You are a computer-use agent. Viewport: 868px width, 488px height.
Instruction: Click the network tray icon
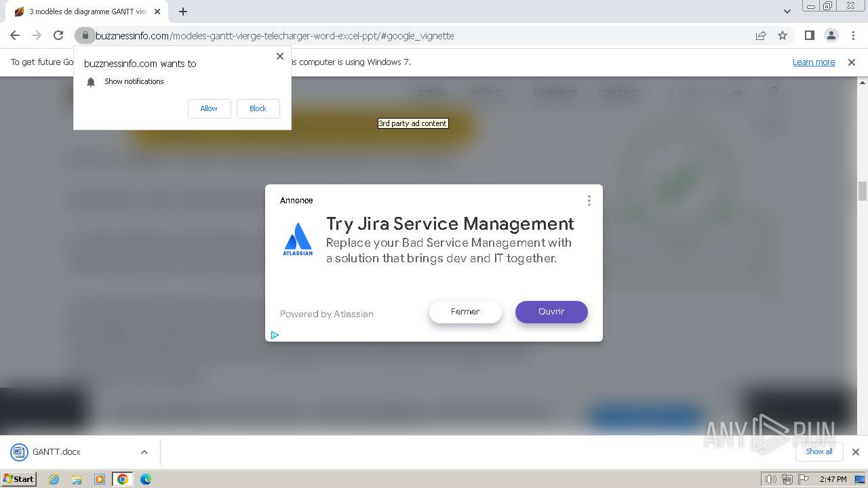pos(787,479)
